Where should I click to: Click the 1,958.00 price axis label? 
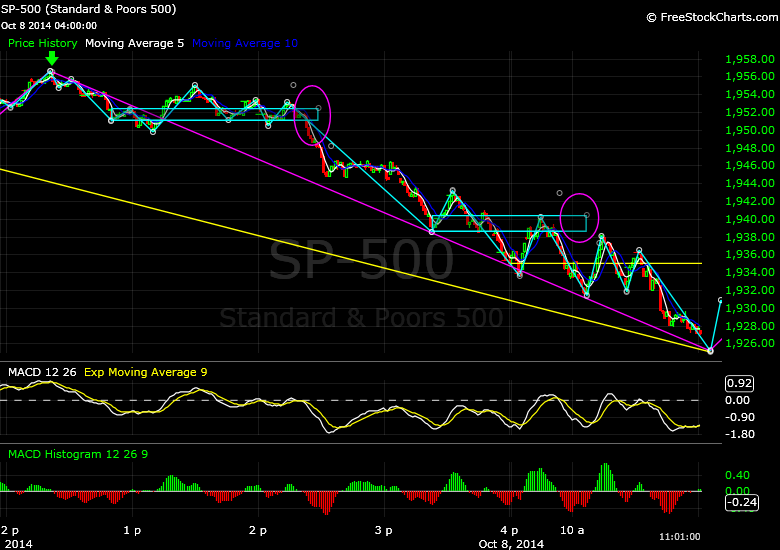click(x=750, y=59)
